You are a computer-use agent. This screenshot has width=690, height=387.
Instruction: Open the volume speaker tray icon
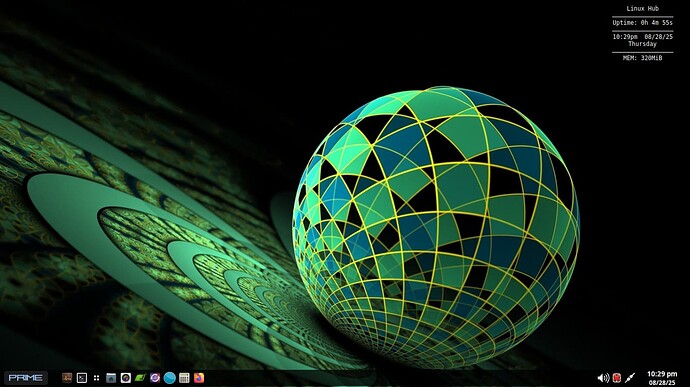pyautogui.click(x=603, y=378)
